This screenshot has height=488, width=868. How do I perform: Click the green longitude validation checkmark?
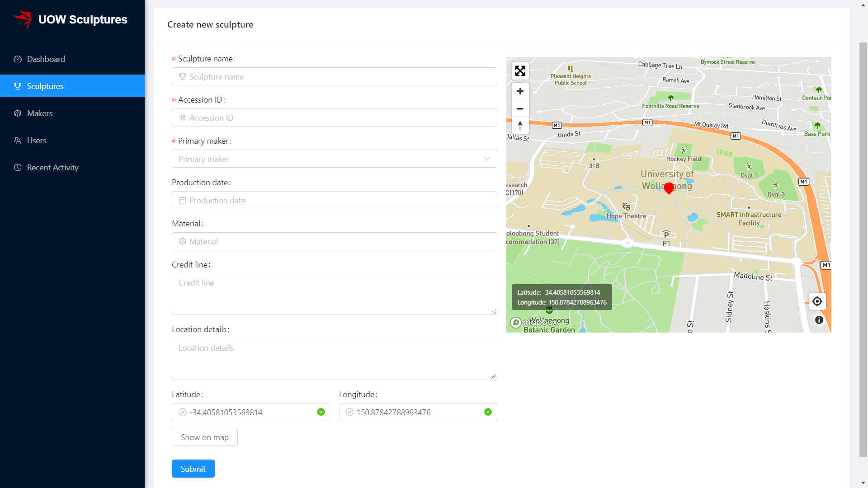coord(488,412)
